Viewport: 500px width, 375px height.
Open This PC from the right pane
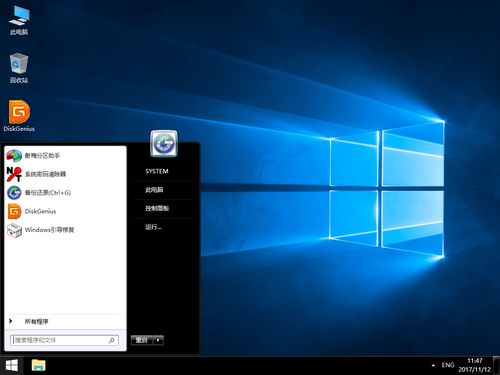[x=154, y=190]
